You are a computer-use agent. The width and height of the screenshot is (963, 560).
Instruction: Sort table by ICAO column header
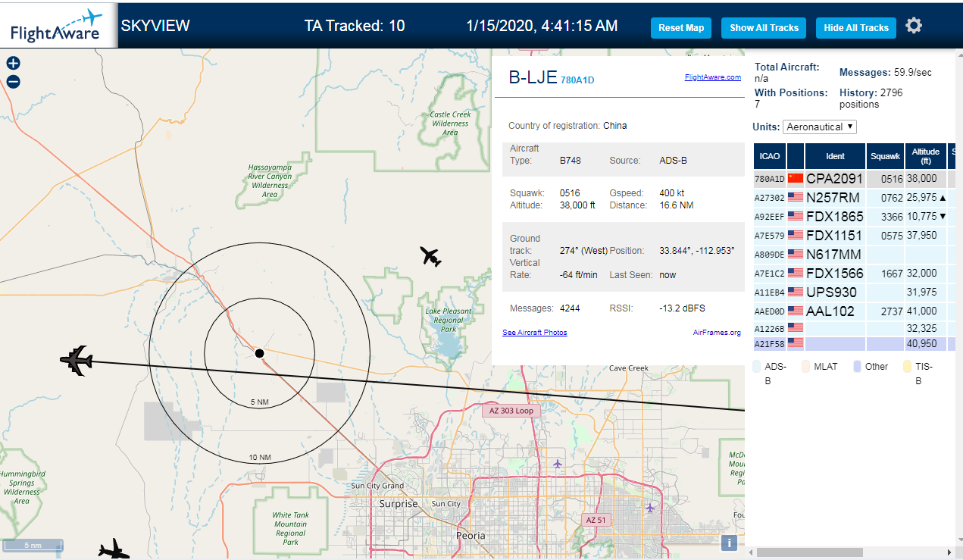click(x=770, y=156)
